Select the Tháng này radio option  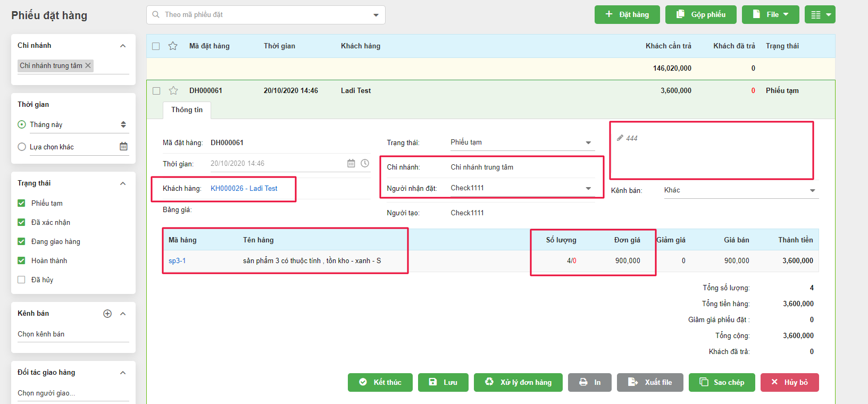22,124
